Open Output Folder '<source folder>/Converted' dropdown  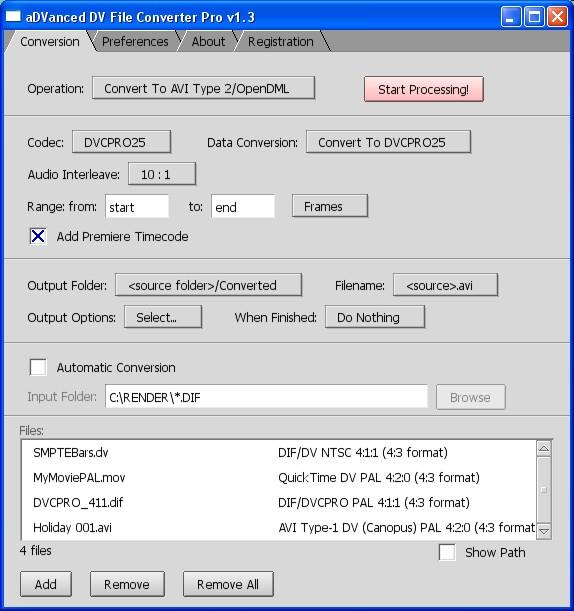tap(208, 285)
